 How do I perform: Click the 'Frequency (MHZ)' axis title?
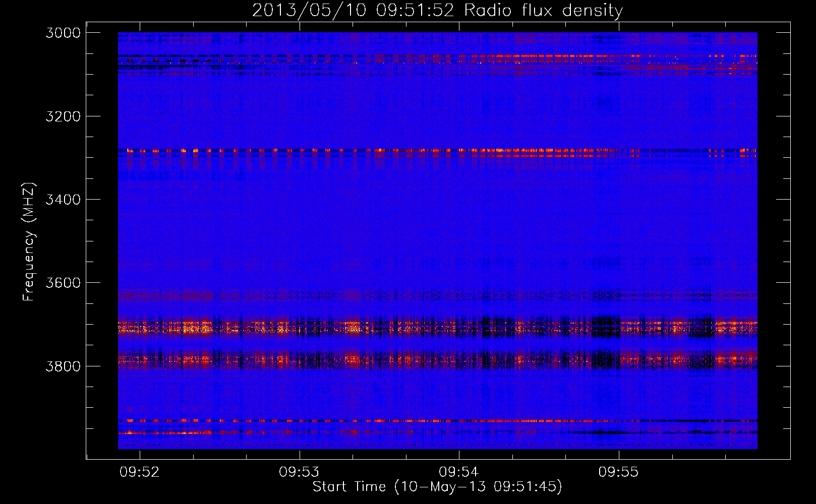pos(29,242)
